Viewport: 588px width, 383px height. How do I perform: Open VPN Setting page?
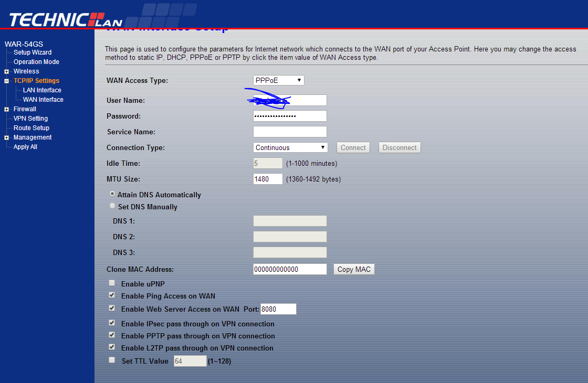(x=31, y=119)
